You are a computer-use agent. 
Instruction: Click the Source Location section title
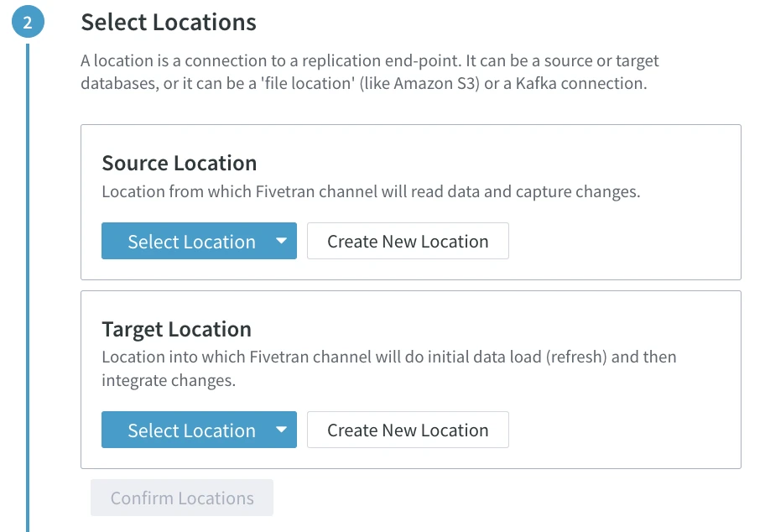pyautogui.click(x=179, y=163)
